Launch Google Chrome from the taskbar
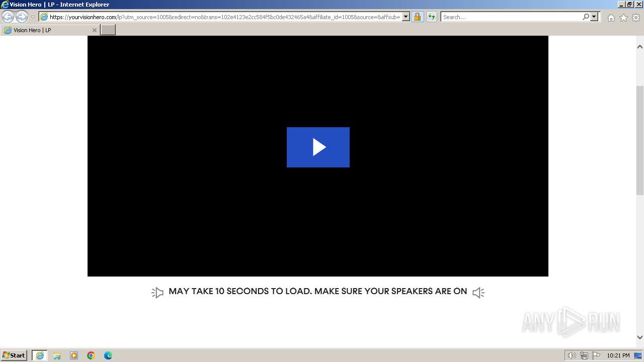 point(91,355)
